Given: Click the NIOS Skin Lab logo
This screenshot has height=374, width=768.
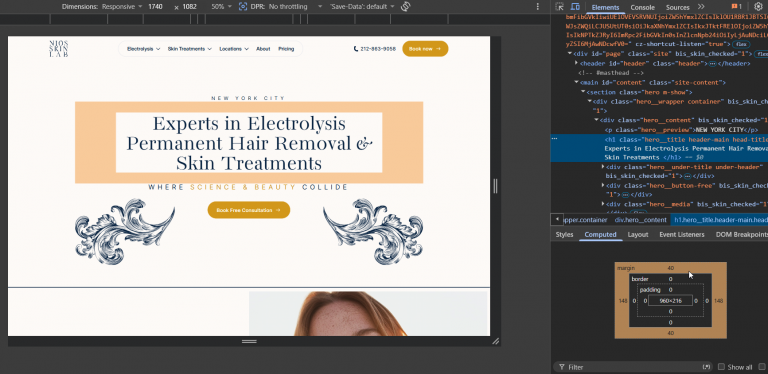Looking at the screenshot, I should [59, 49].
